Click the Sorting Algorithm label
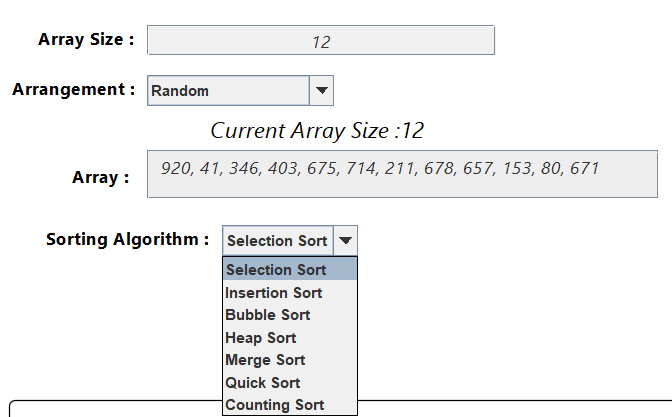Screen dimensions: 672x417 point(128,239)
